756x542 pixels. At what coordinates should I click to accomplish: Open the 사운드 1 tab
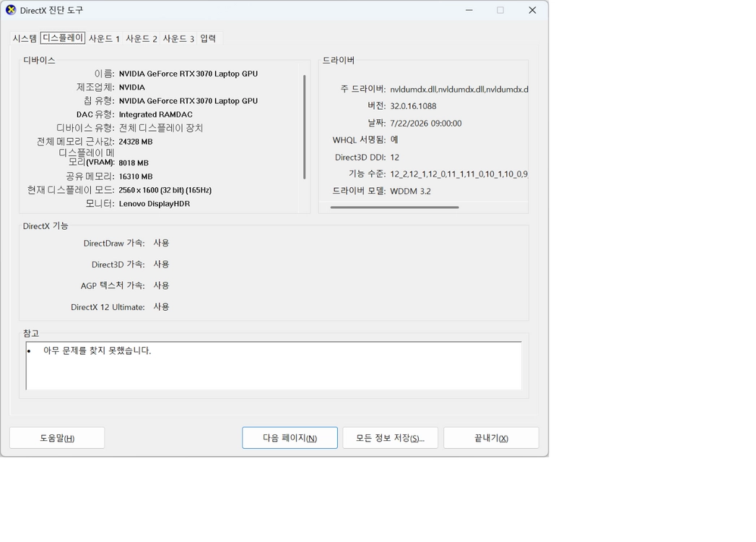pyautogui.click(x=104, y=38)
